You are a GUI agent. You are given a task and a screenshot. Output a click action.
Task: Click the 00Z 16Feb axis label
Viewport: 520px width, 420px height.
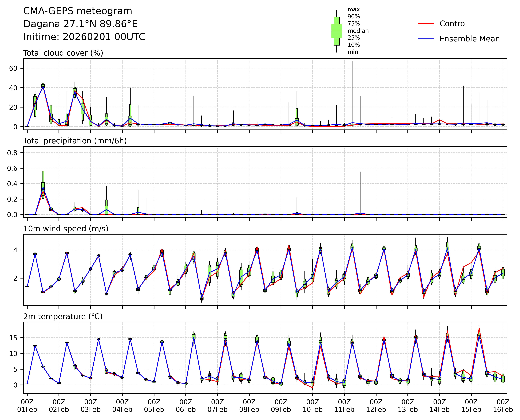pyautogui.click(x=503, y=406)
